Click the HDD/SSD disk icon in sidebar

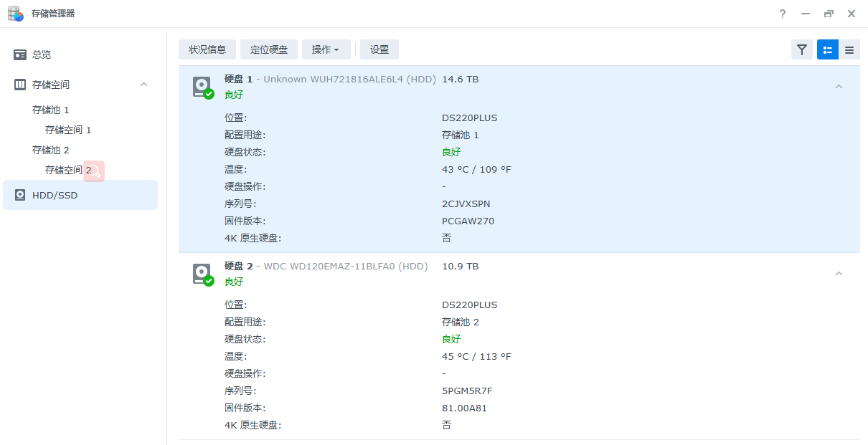point(20,195)
